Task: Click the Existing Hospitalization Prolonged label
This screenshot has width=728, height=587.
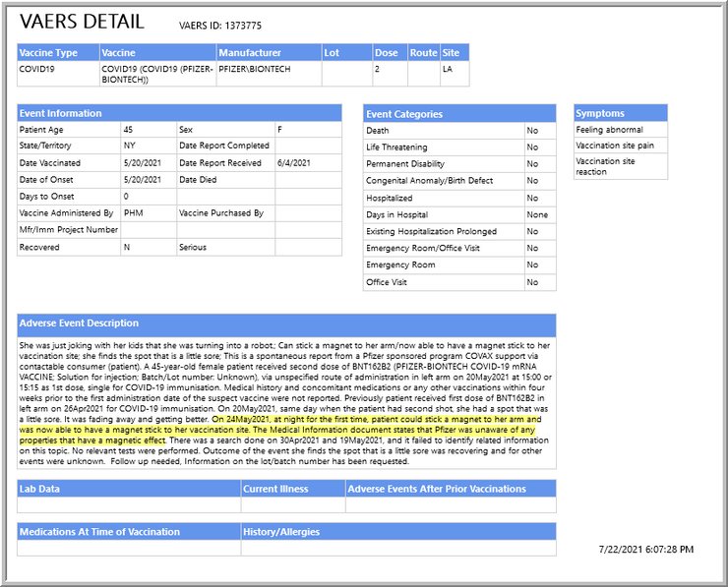Action: [x=431, y=231]
